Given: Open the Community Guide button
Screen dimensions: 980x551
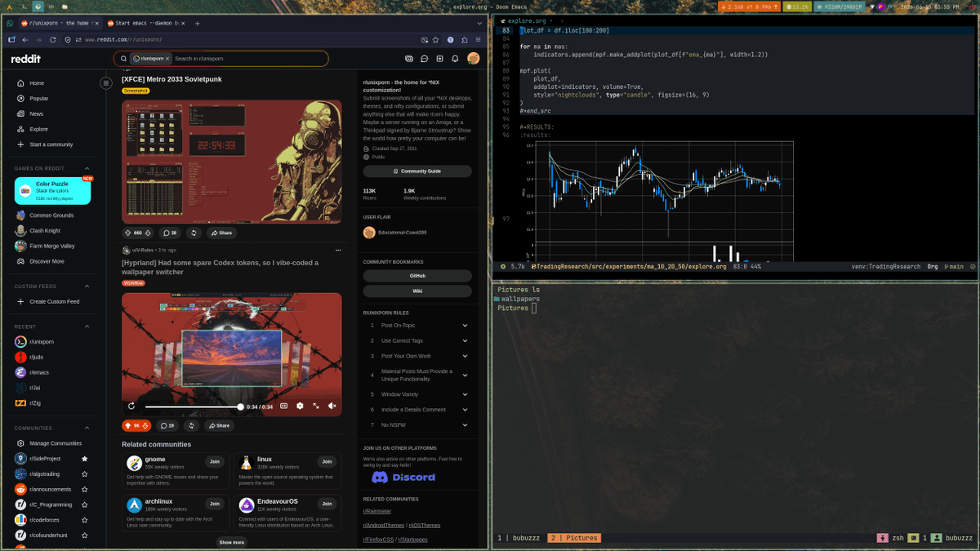Looking at the screenshot, I should click(417, 171).
